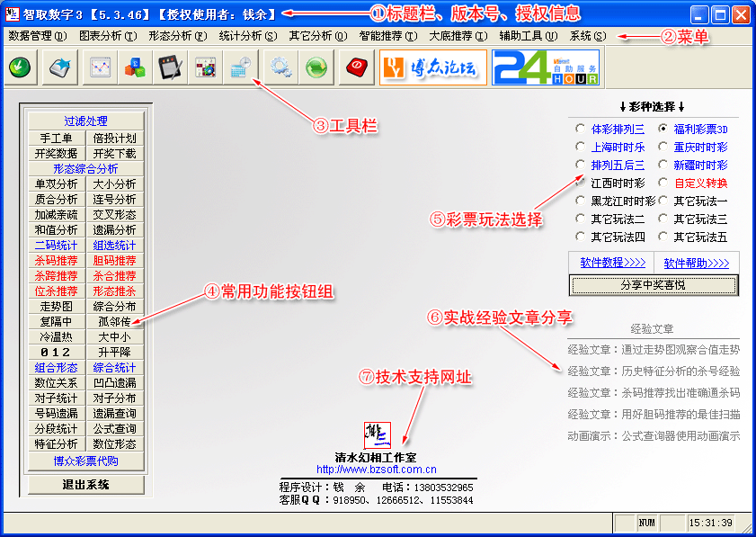Pick the 黑龙江时时彩 radio button
Screen dimensions: 756x537
[616, 201]
